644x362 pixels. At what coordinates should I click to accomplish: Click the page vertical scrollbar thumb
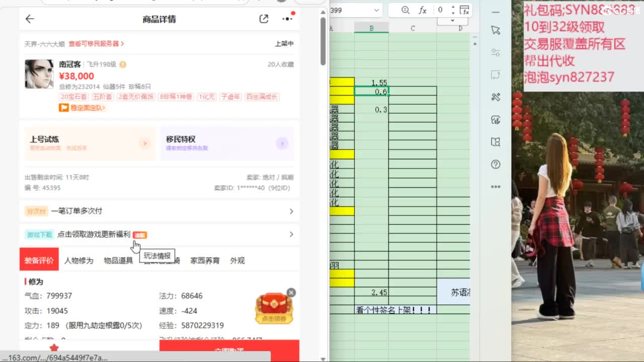click(323, 40)
